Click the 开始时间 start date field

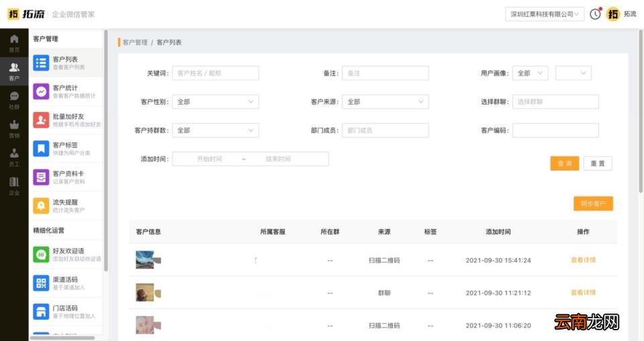coord(209,159)
